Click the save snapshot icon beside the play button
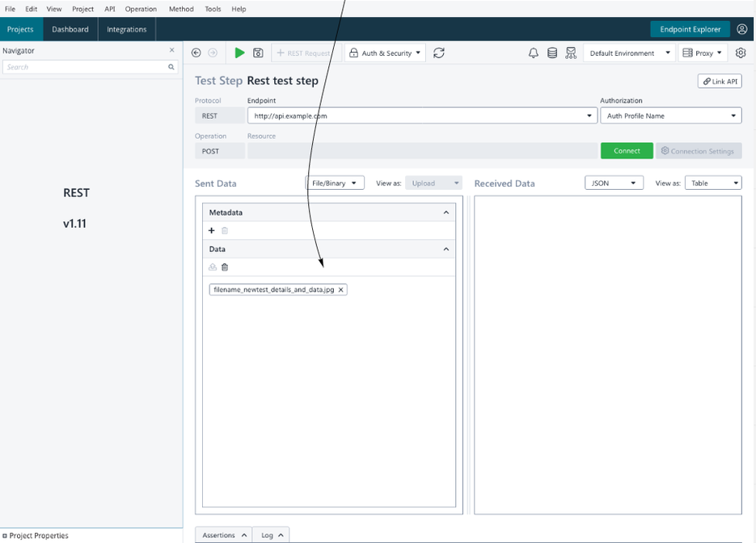The width and height of the screenshot is (756, 543). click(258, 53)
